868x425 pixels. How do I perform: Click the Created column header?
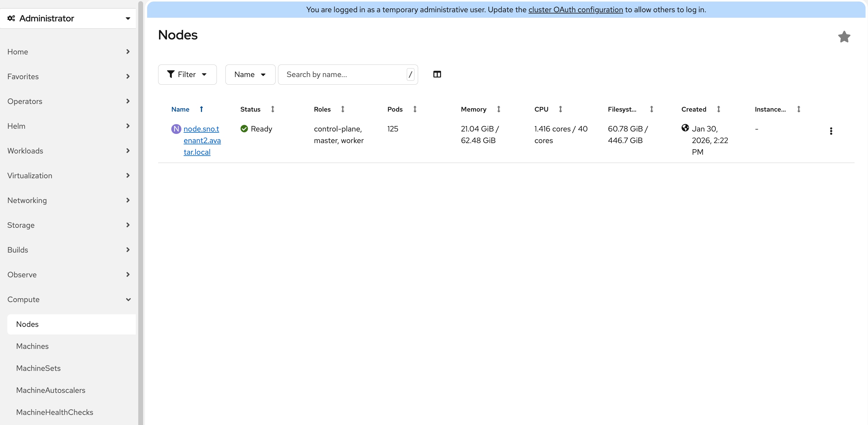[693, 109]
